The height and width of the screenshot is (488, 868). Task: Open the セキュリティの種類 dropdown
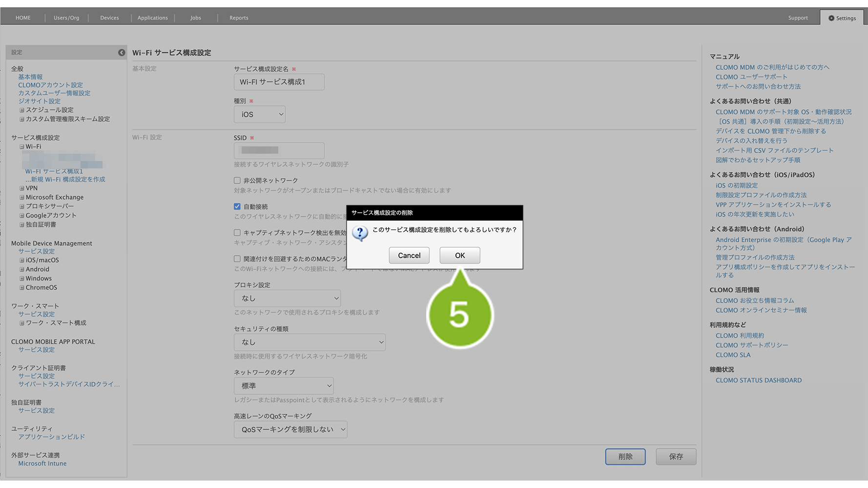[310, 343]
